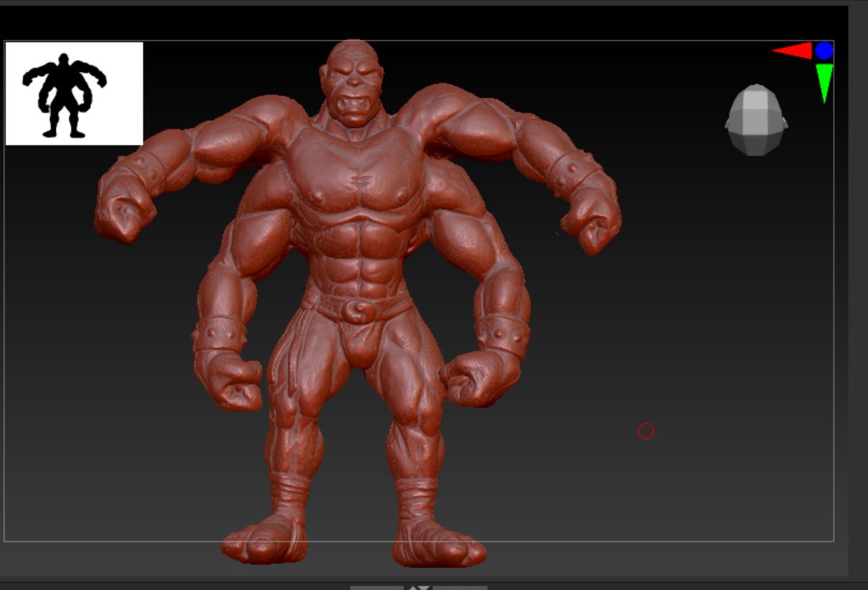Click the hatched divider handle left of arrows

click(x=377, y=587)
